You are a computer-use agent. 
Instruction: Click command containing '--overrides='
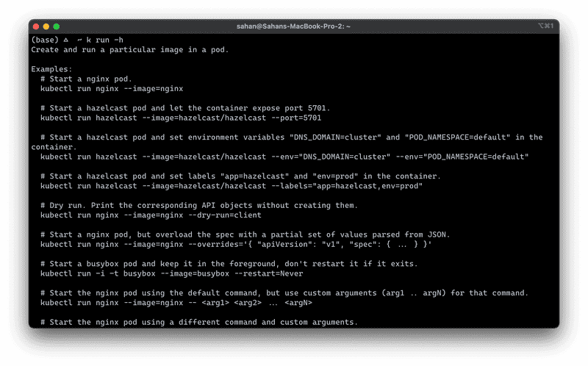click(x=236, y=245)
